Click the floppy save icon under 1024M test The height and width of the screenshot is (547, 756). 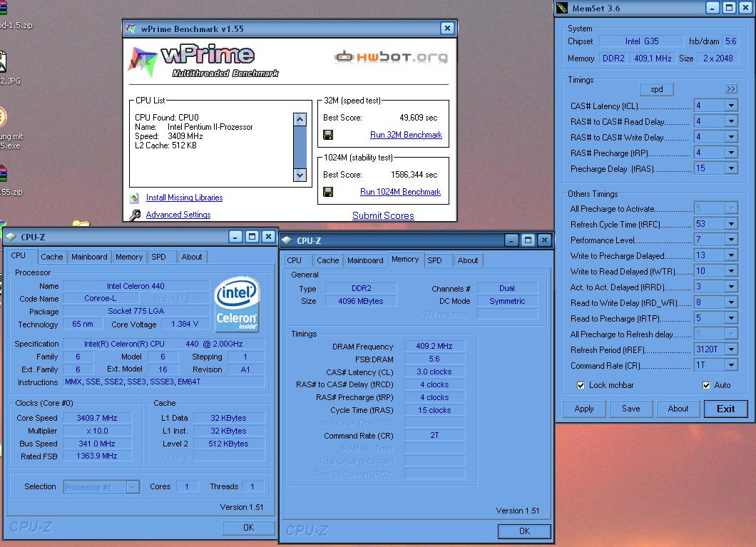coord(328,192)
